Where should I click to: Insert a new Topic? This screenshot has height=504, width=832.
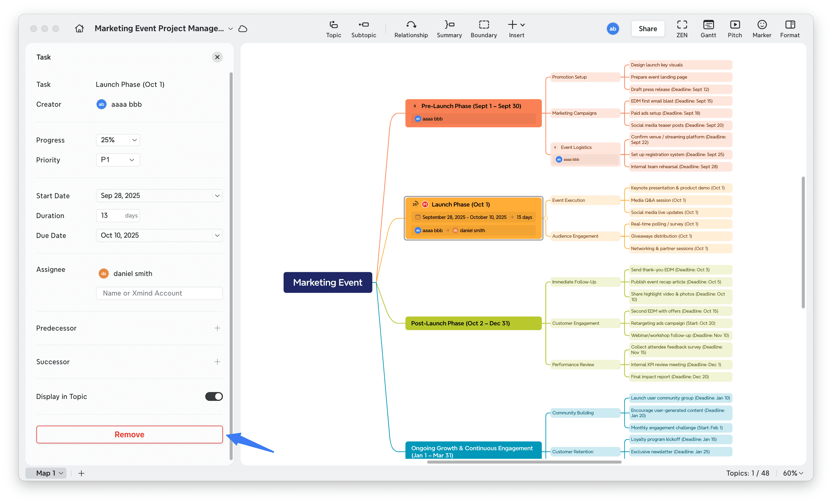334,29
